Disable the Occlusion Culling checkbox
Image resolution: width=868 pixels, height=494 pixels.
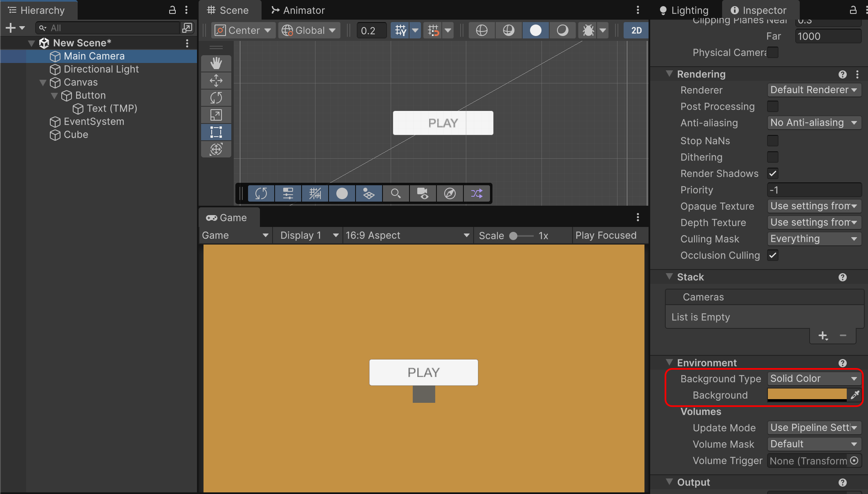[772, 255]
